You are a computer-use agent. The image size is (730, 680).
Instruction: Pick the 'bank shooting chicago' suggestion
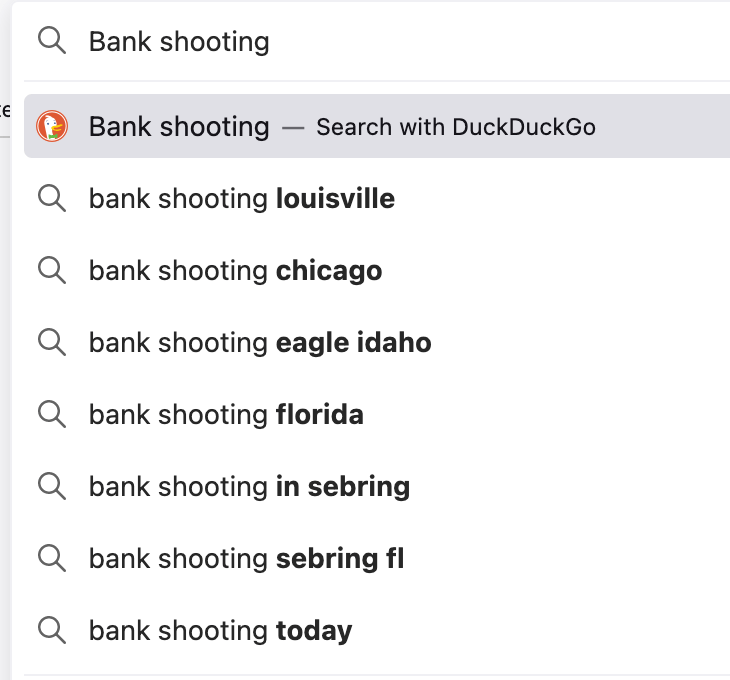(x=235, y=271)
